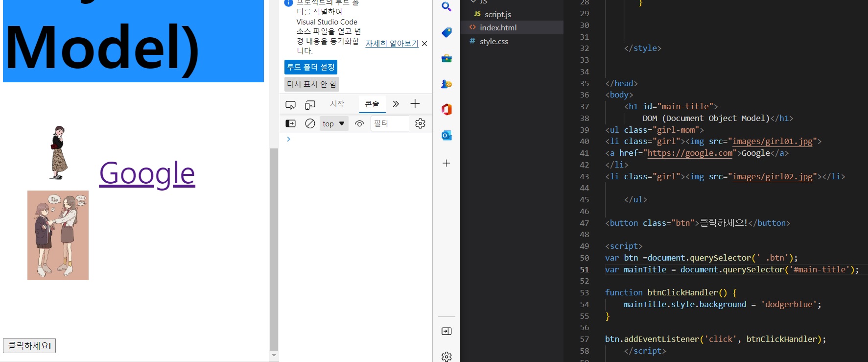Click the </head> tag on line 35
This screenshot has width=868, height=362.
click(622, 83)
